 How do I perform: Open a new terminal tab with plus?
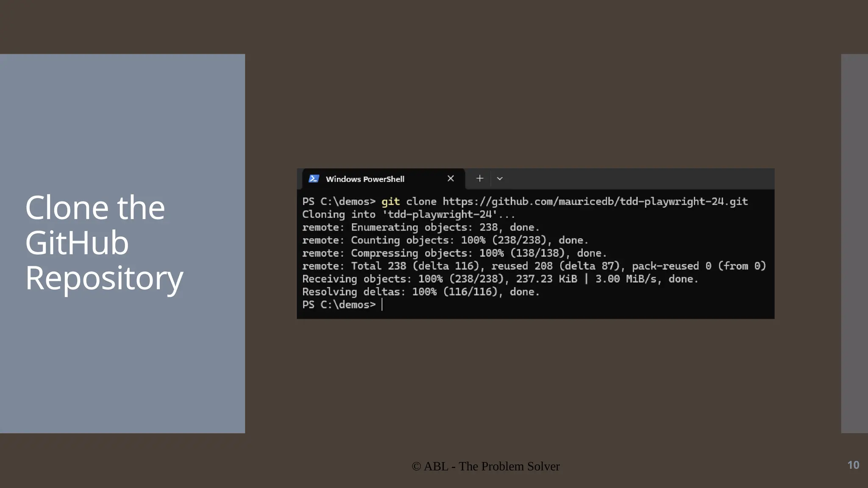[x=479, y=179]
